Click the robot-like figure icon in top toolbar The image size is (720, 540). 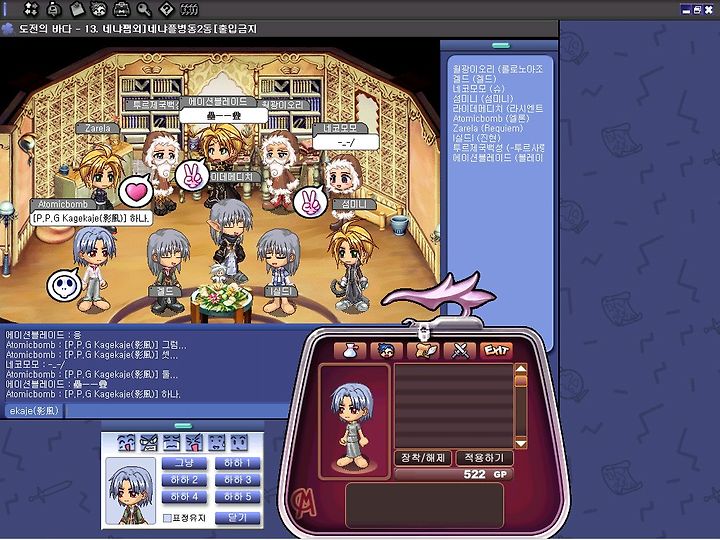click(x=54, y=9)
